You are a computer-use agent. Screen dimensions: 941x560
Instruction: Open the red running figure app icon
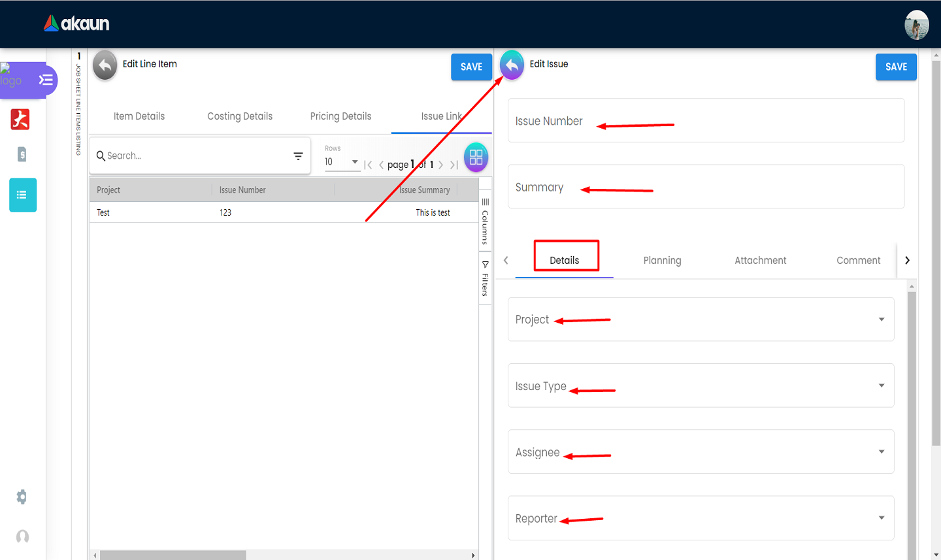pos(20,119)
